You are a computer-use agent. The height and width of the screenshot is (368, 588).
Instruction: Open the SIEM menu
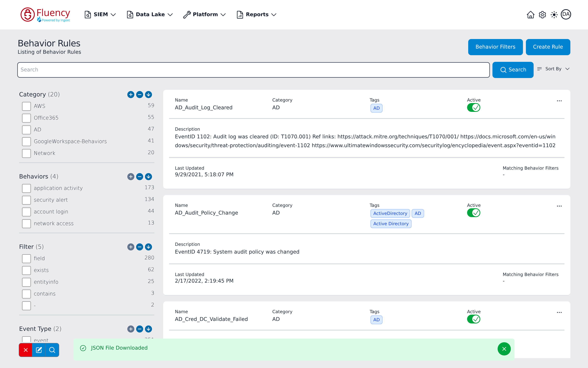pyautogui.click(x=100, y=15)
